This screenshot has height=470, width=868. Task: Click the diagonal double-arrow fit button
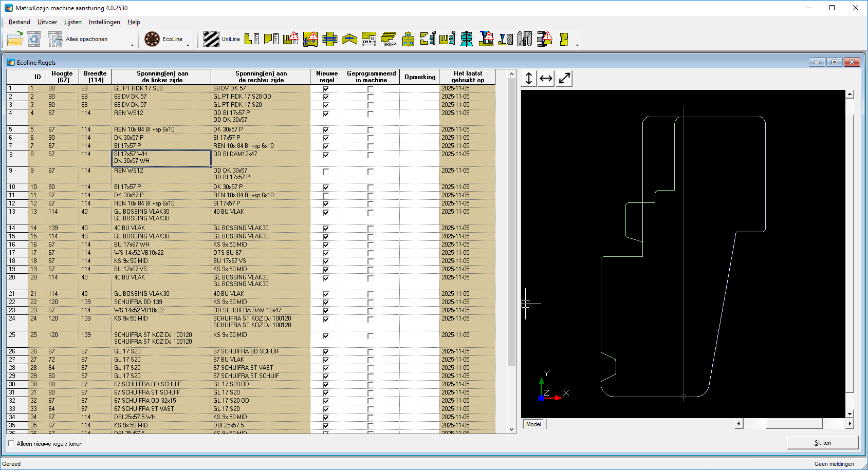[564, 79]
